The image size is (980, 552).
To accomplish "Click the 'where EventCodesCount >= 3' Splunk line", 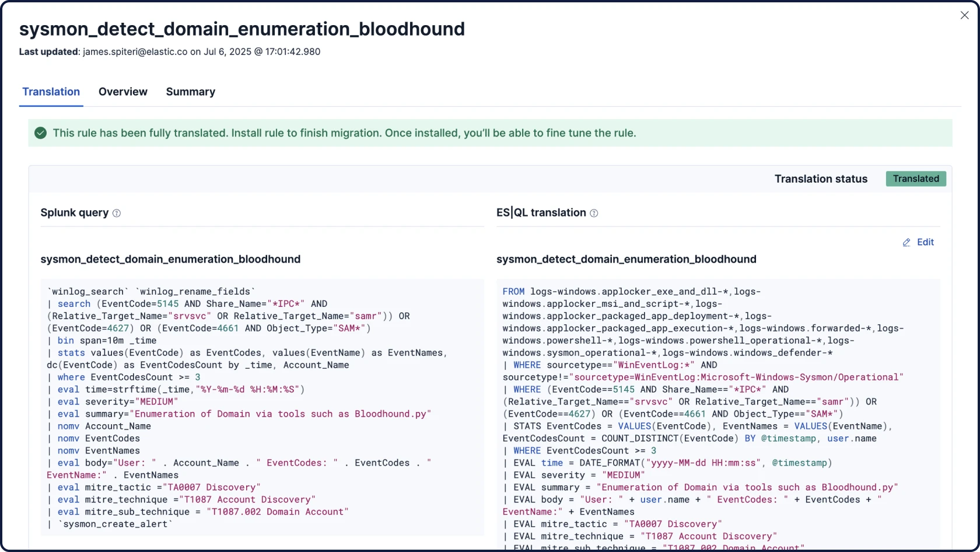I will tap(124, 378).
